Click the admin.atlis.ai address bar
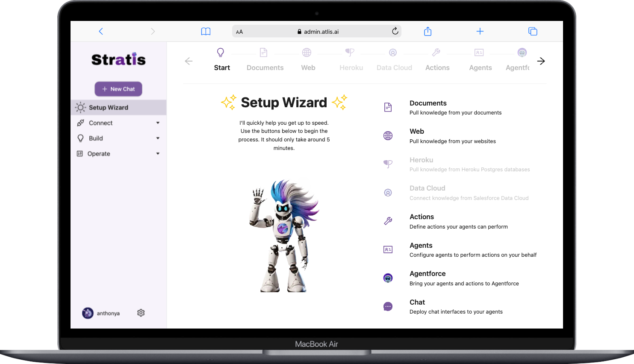The width and height of the screenshot is (634, 364). (317, 31)
